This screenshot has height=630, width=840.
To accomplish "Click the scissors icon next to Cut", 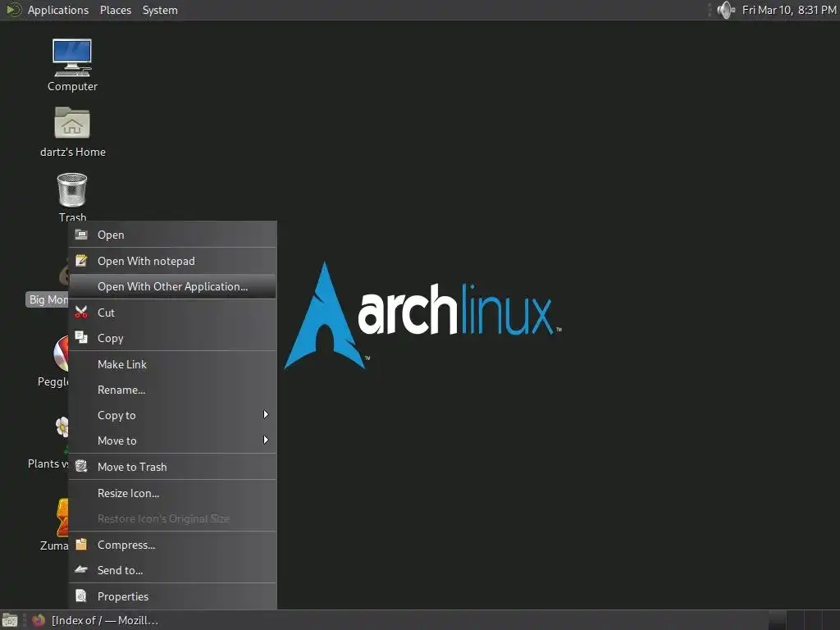I will [81, 313].
